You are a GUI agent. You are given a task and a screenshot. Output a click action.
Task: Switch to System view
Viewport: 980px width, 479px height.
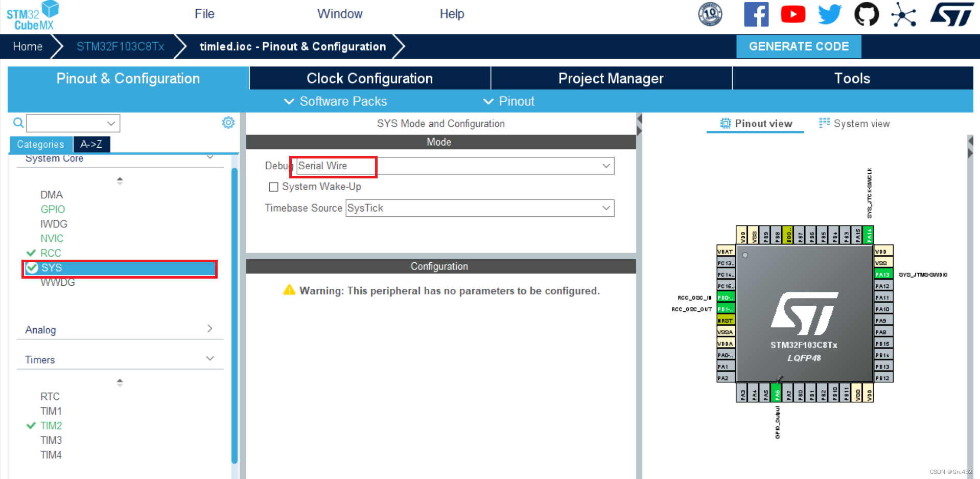click(854, 123)
